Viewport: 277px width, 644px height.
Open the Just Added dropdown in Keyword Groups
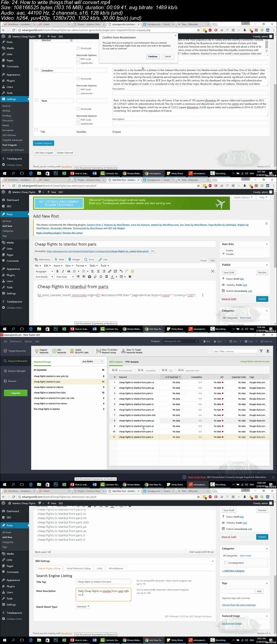[93, 362]
